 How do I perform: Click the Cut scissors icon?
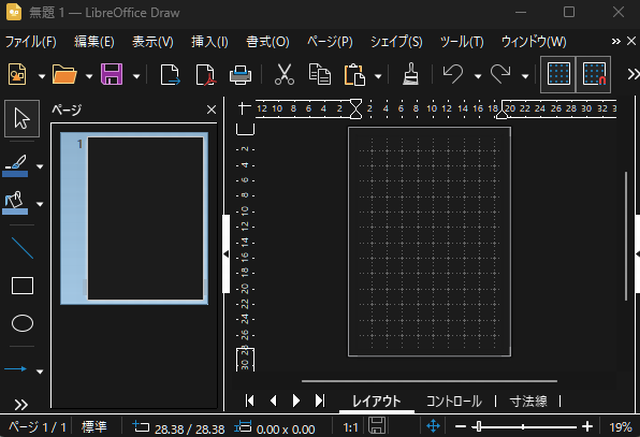[284, 75]
